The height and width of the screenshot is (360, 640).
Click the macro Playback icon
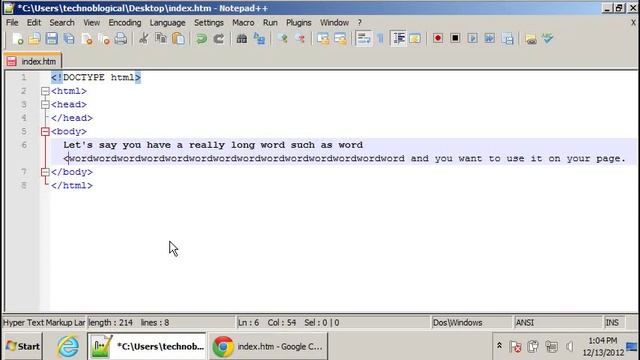pyautogui.click(x=473, y=38)
